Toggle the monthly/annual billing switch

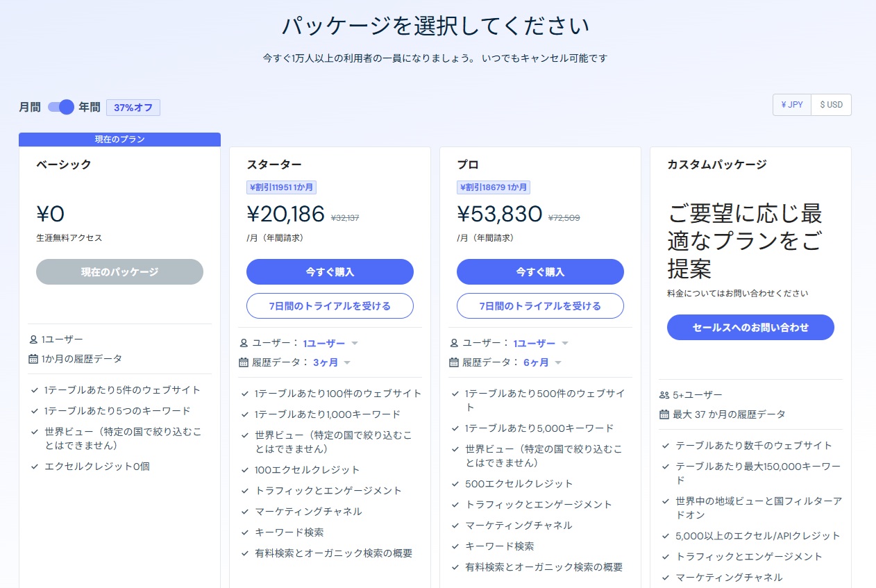pyautogui.click(x=61, y=107)
